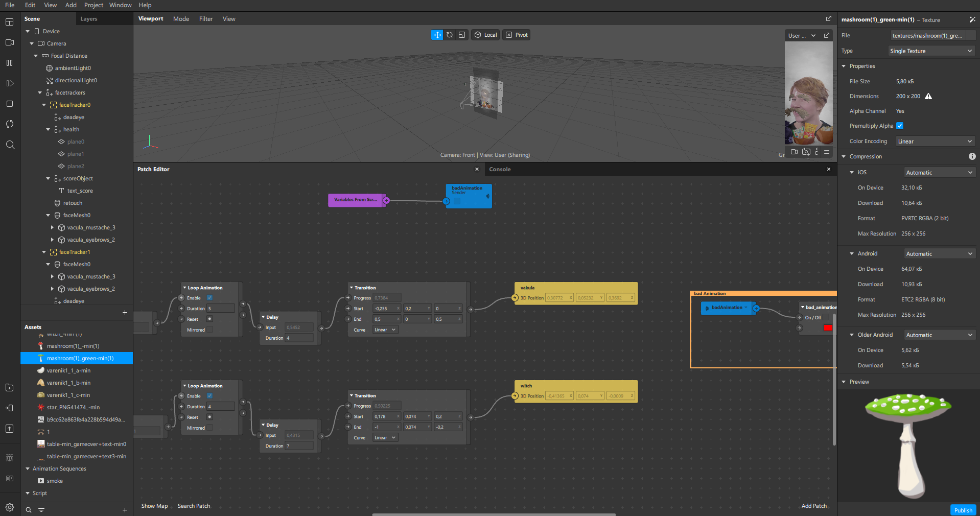The image size is (980, 516).
Task: Toggle Mirrored checkbox in lower Loop Animation
Action: (x=209, y=428)
